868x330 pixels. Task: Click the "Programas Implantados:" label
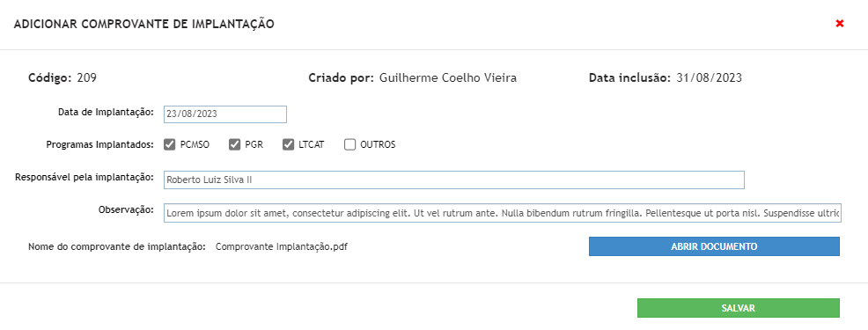pyautogui.click(x=100, y=145)
